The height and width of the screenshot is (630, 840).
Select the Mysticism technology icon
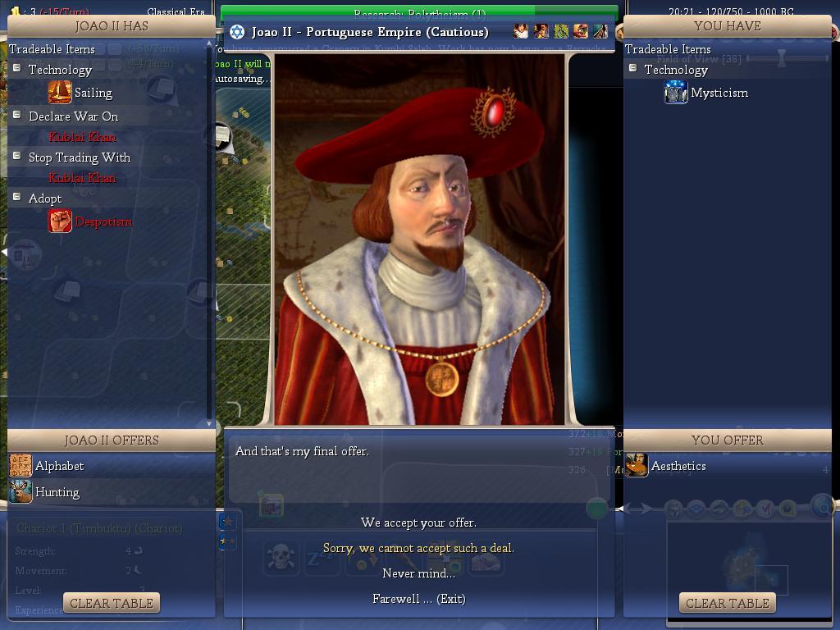tap(676, 92)
